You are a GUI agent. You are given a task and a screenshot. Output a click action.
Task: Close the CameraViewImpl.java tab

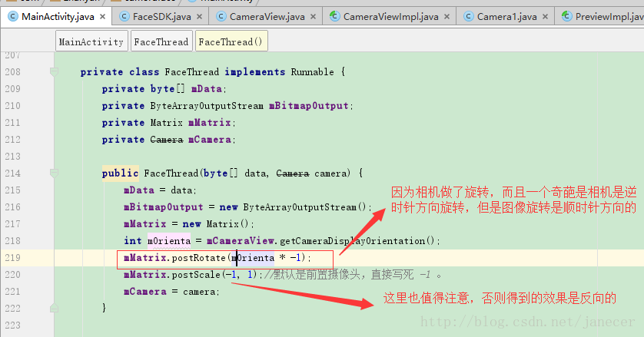(x=446, y=17)
